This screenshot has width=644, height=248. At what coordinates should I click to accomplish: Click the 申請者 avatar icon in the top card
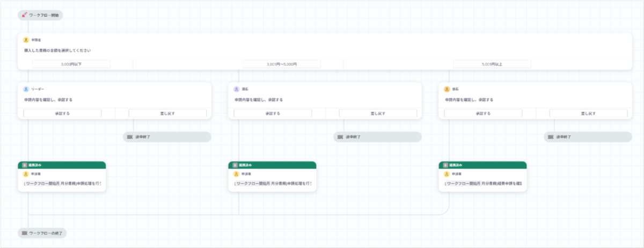point(26,40)
